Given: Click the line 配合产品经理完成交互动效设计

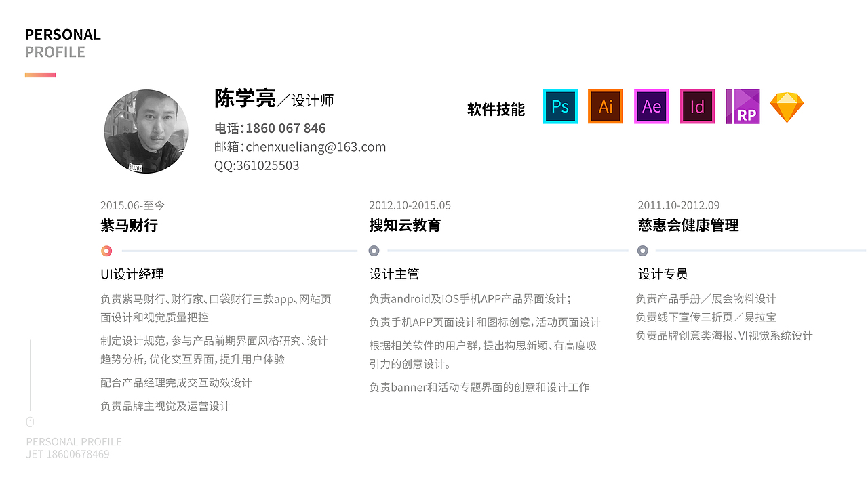Looking at the screenshot, I should [176, 382].
